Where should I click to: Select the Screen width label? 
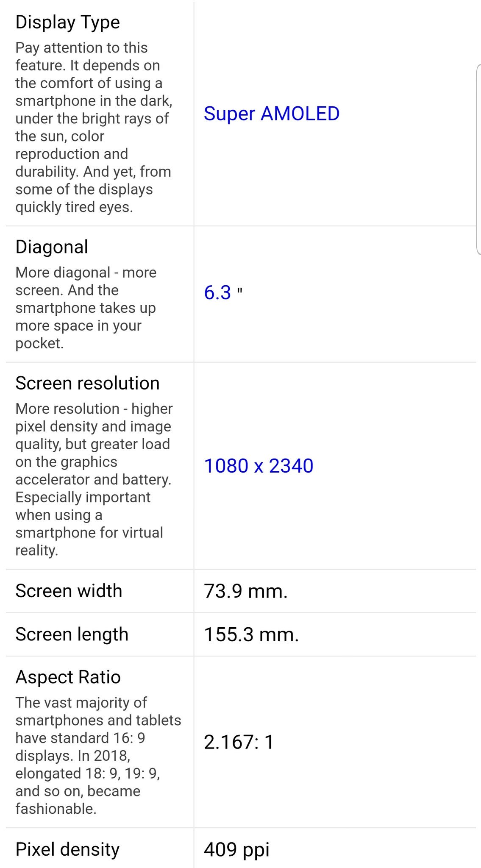coord(69,591)
